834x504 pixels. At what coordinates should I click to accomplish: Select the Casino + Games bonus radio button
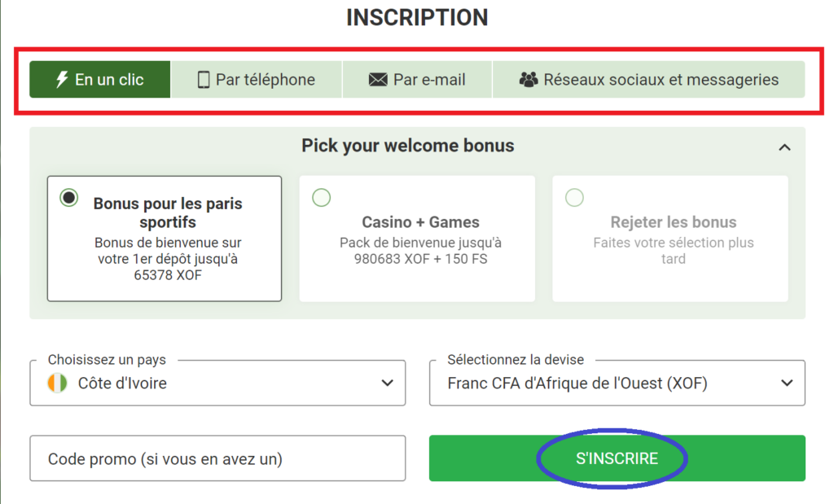click(x=321, y=197)
